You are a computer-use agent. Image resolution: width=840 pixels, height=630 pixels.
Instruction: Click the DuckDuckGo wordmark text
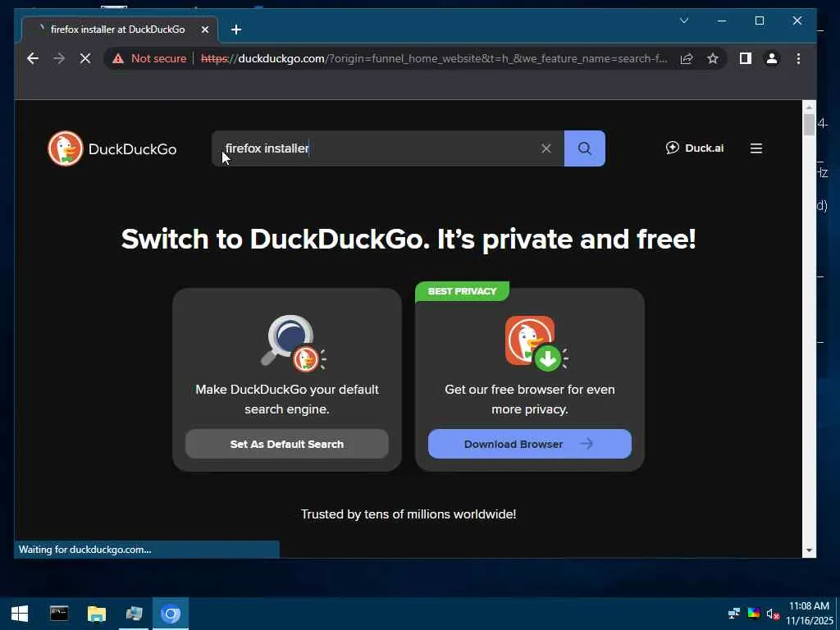pyautogui.click(x=132, y=149)
